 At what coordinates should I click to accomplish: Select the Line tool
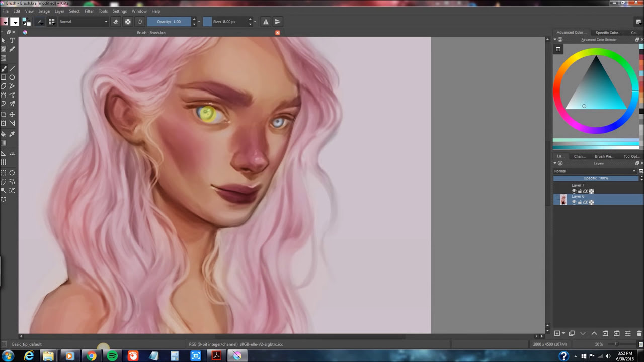pos(12,69)
